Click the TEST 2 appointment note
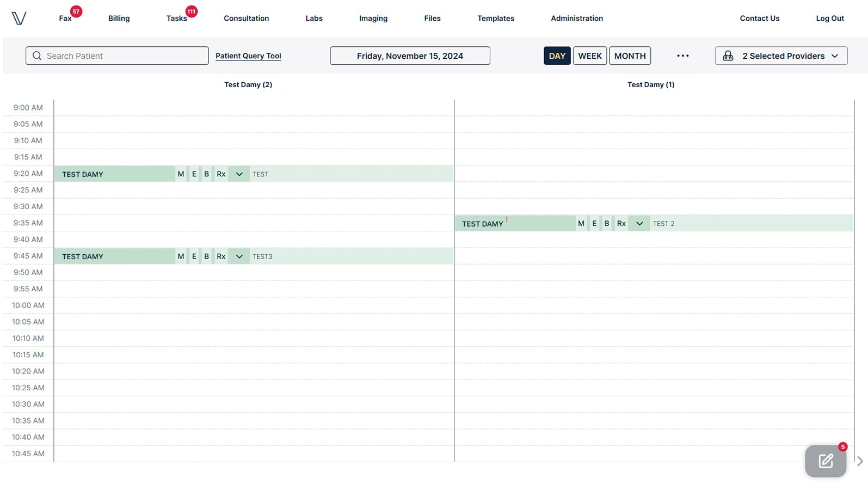The image size is (868, 490). coord(663,224)
